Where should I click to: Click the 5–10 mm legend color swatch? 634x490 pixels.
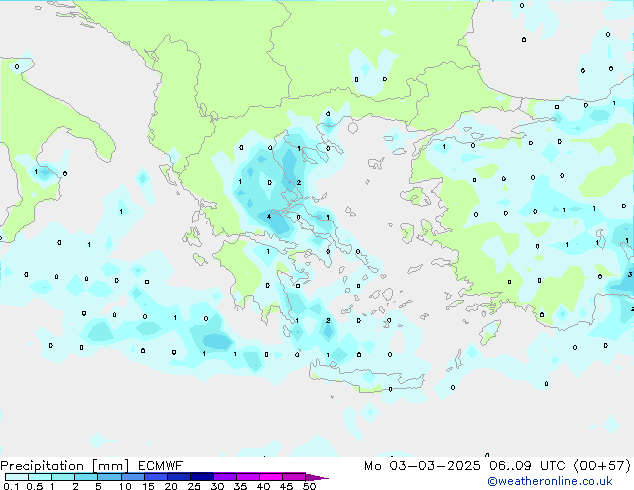[x=109, y=477]
